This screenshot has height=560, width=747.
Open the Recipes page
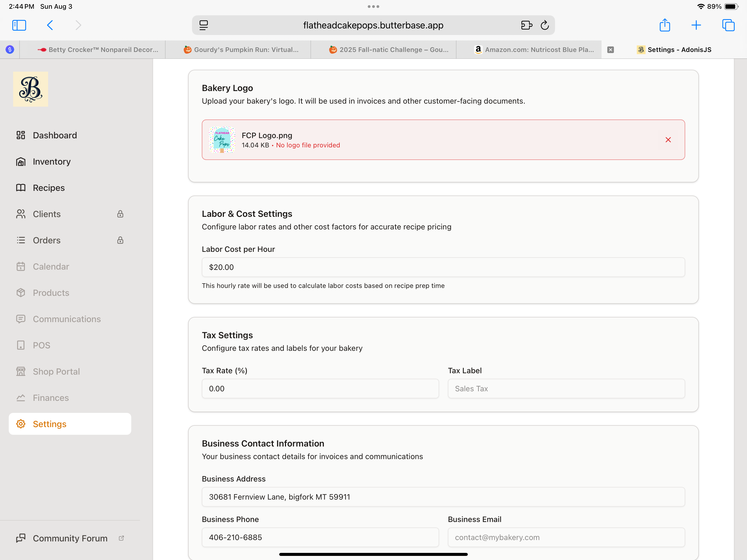tap(49, 188)
